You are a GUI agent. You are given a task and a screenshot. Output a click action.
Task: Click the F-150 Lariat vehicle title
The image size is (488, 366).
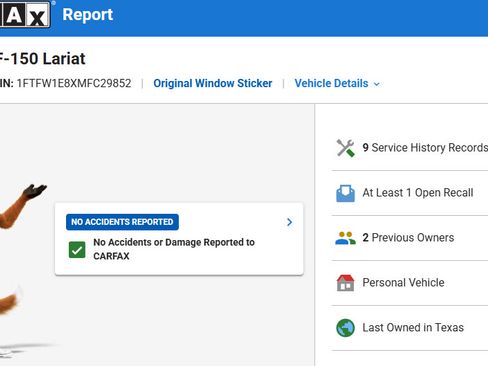click(x=43, y=59)
